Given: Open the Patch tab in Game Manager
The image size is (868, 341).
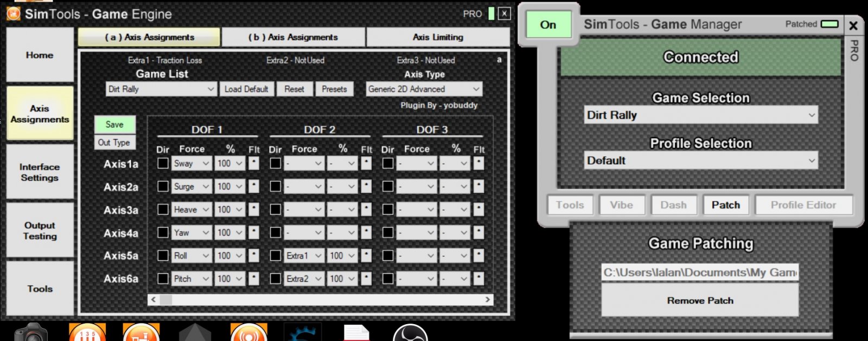Looking at the screenshot, I should coord(726,205).
